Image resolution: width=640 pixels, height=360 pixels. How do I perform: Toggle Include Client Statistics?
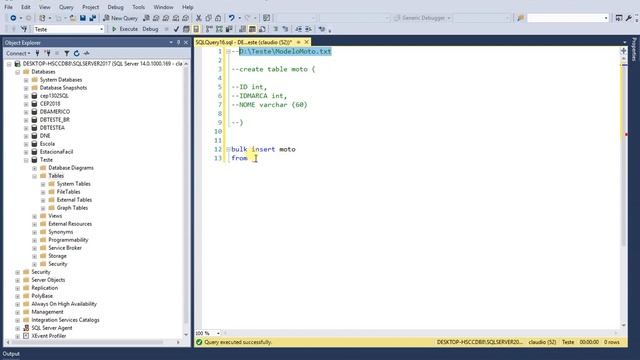(229, 29)
